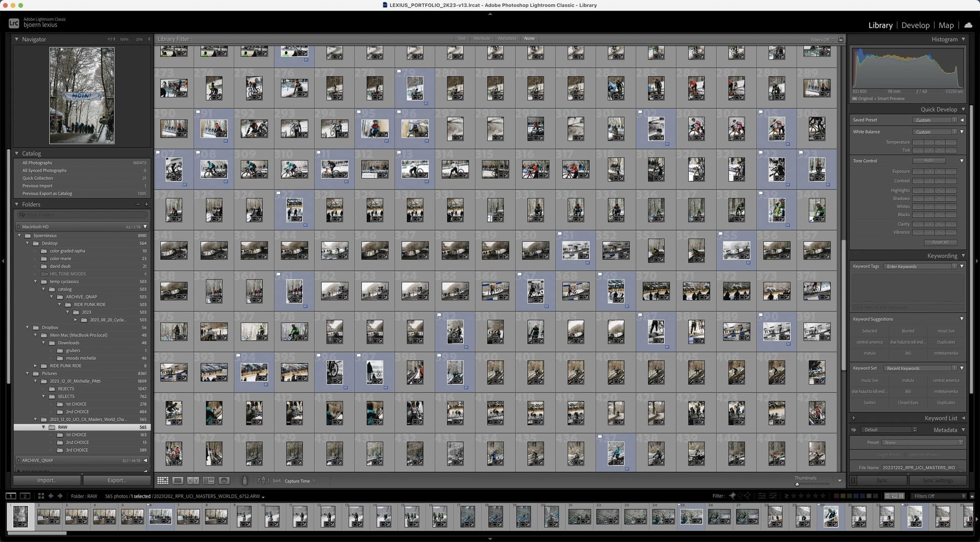Viewport: 980px width, 542px height.
Task: Toggle the metadata panel eye icon
Action: click(853, 430)
